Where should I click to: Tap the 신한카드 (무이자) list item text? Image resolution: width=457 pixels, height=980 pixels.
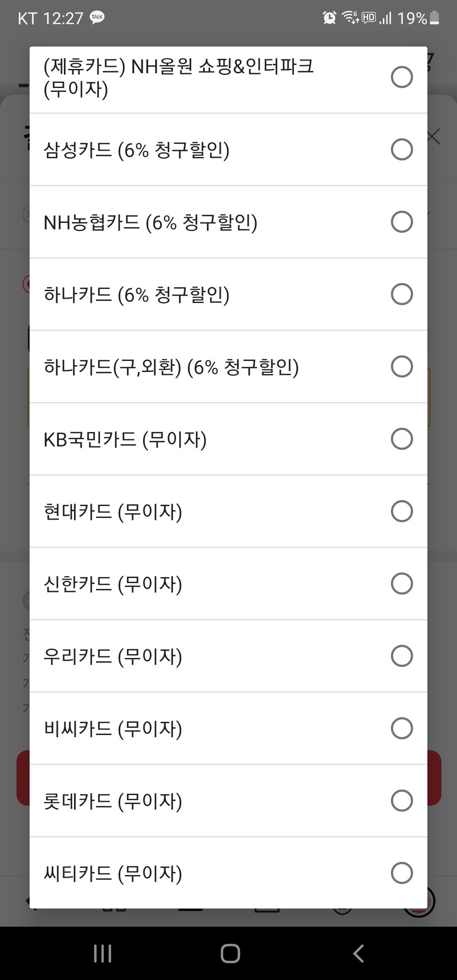click(x=113, y=584)
